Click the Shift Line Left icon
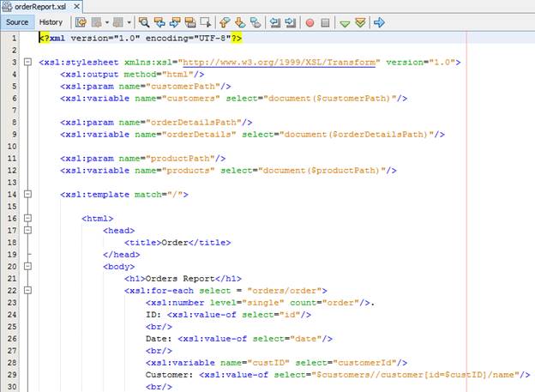 pos(274,22)
